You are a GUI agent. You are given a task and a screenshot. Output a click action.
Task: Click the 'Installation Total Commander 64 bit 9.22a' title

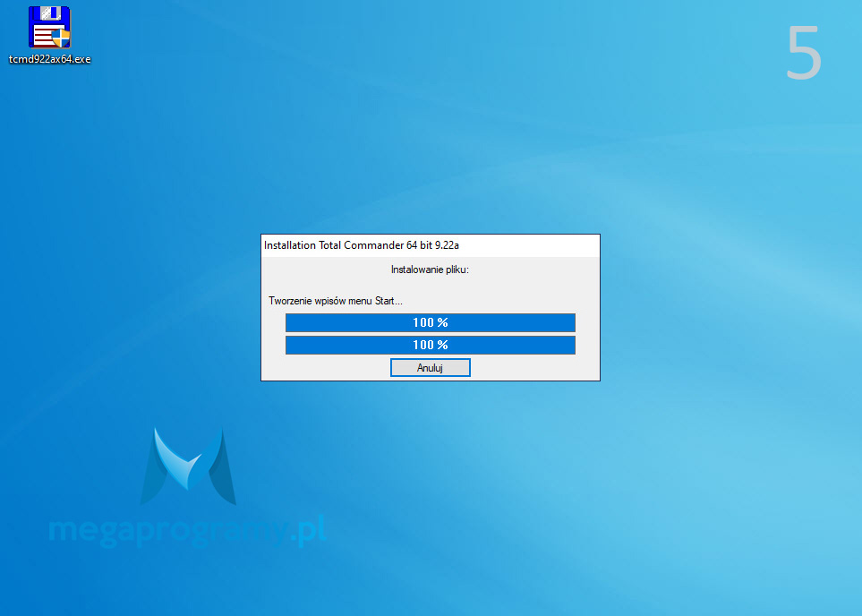pyautogui.click(x=362, y=245)
